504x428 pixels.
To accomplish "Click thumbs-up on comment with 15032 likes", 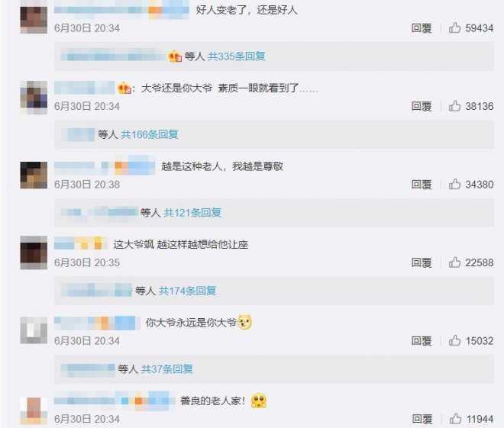I will tap(454, 340).
